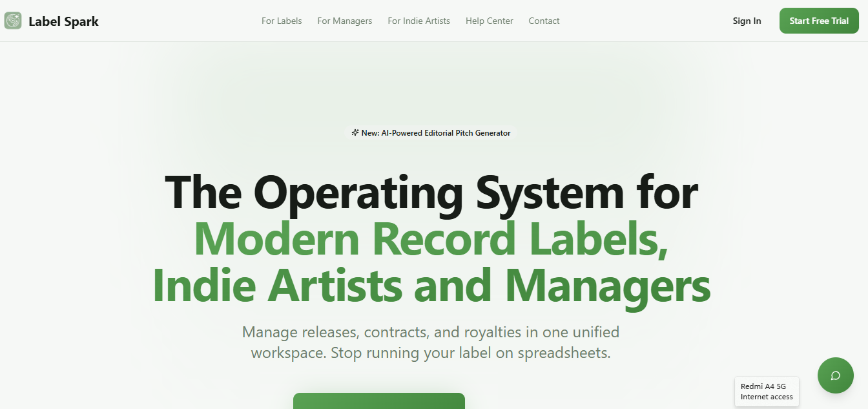Click the Sign In link

[747, 21]
